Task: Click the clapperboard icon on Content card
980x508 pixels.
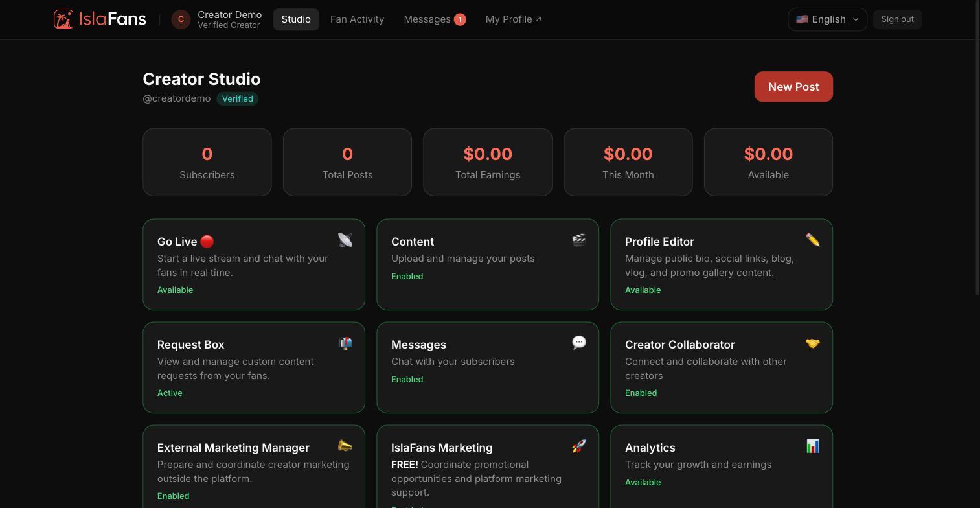Action: point(579,240)
